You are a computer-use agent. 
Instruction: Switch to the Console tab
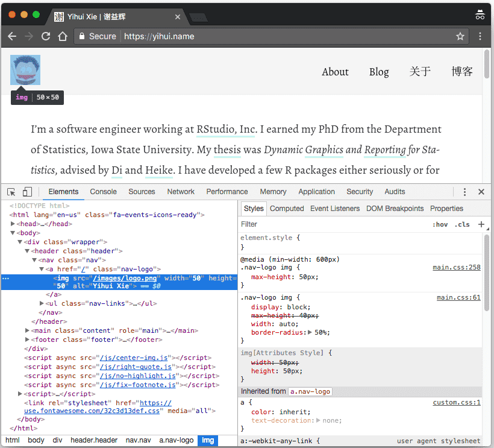tap(103, 191)
